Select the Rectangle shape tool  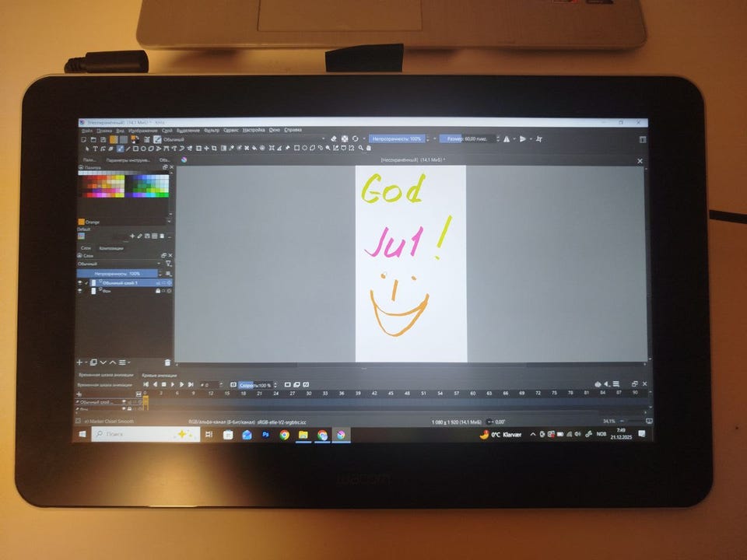coord(135,149)
